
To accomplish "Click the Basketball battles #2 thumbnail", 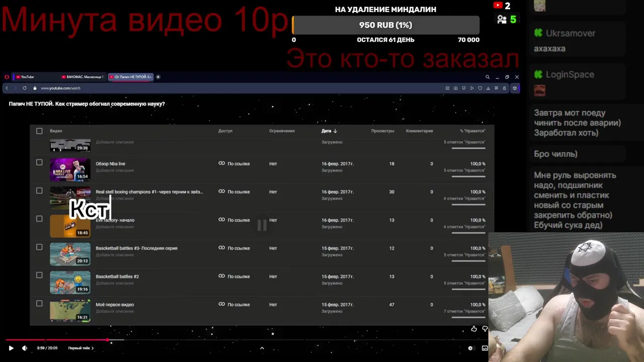I will (70, 283).
